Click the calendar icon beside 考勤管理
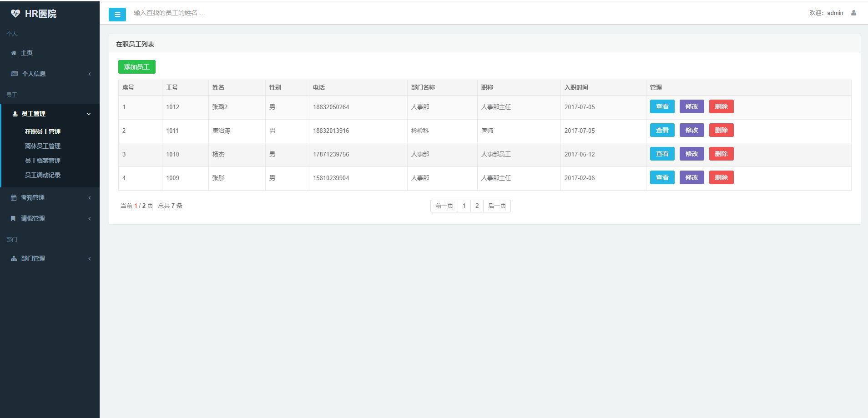Screen dimensions: 868x418 click(14, 197)
